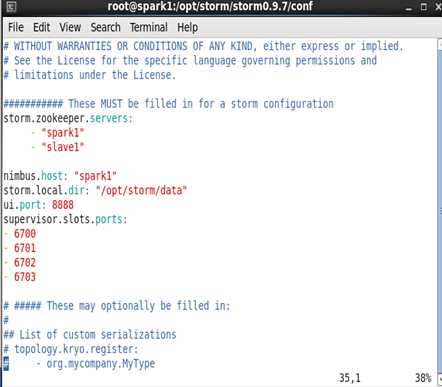Click the vertical scrollbar track
The width and height of the screenshot is (442, 387).
439,210
